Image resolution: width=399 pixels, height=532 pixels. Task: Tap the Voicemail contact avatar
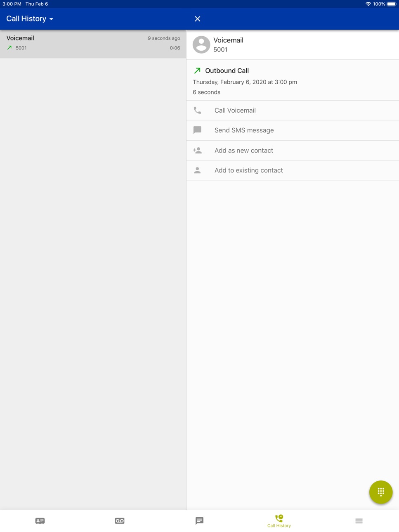click(x=201, y=45)
